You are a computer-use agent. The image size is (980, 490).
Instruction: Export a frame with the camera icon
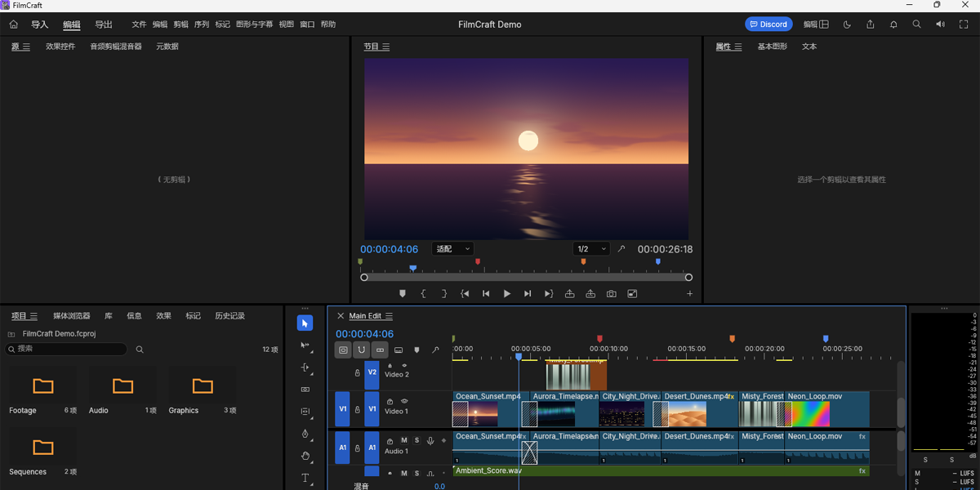(x=611, y=294)
